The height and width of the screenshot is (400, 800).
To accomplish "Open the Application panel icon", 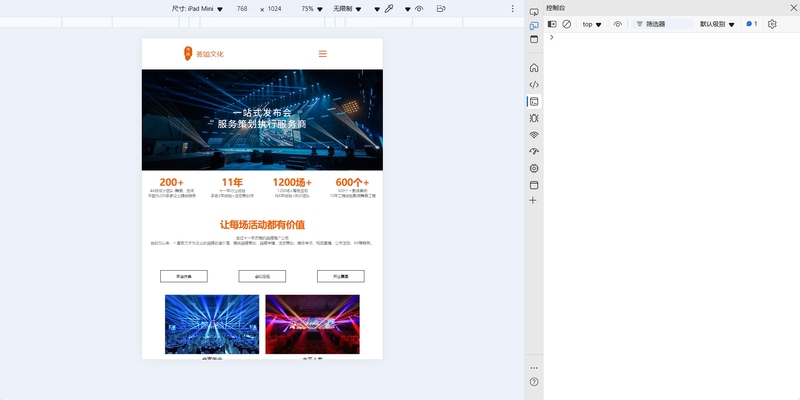I will 534,185.
